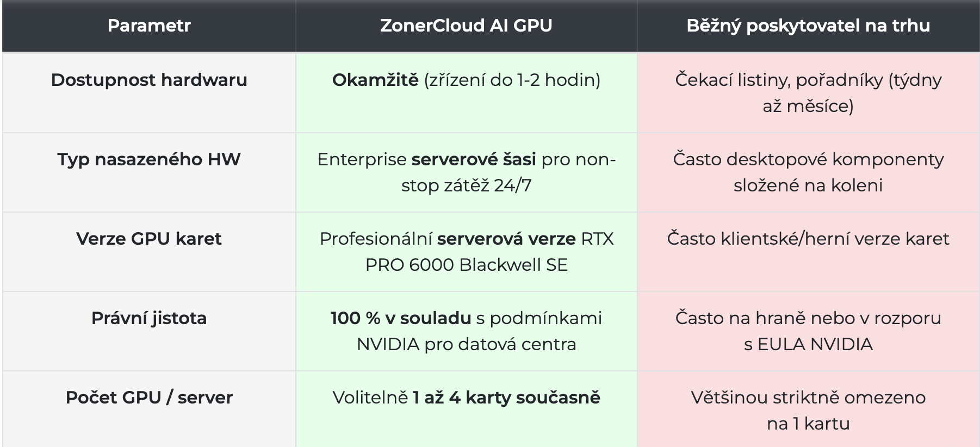
Task: Click the Okamžitě zřízení do 1-2 hodin cell
Action: pos(466,93)
